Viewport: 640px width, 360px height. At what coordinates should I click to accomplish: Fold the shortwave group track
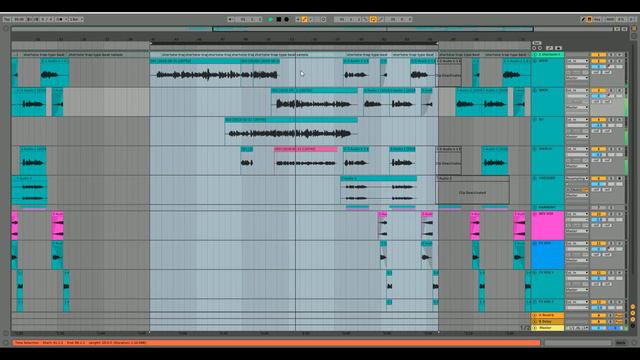[x=535, y=54]
